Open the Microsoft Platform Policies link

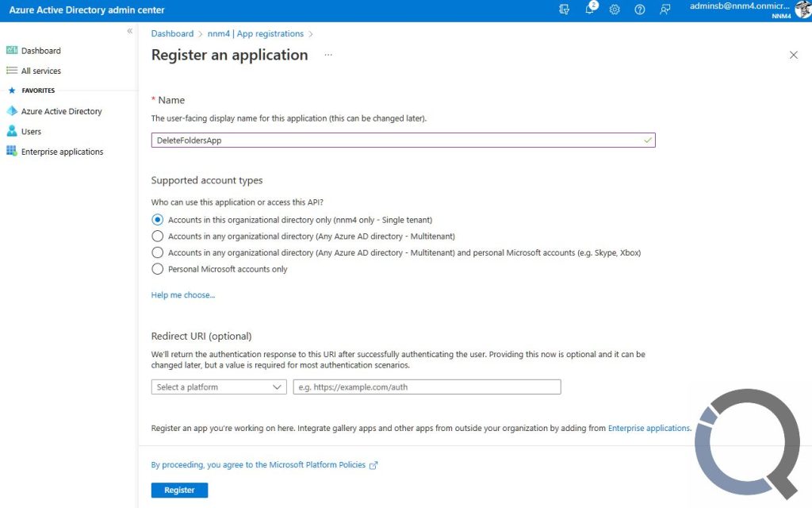point(264,465)
